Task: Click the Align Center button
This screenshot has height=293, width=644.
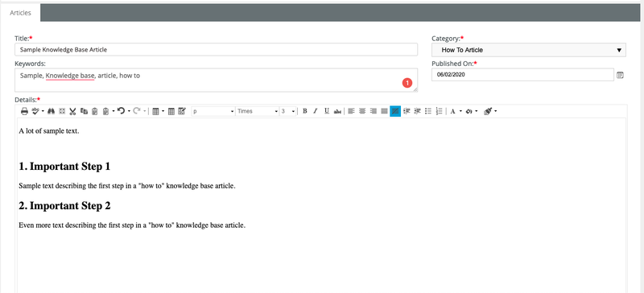Action: 362,111
